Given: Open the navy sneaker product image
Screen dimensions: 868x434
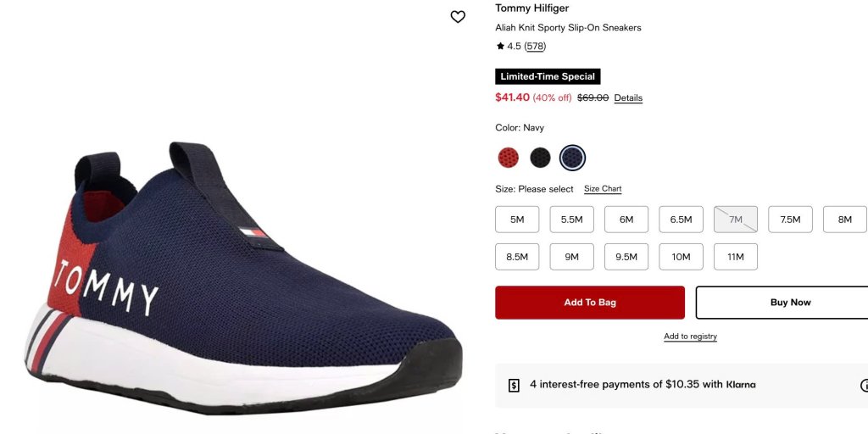Looking at the screenshot, I should [x=243, y=277].
